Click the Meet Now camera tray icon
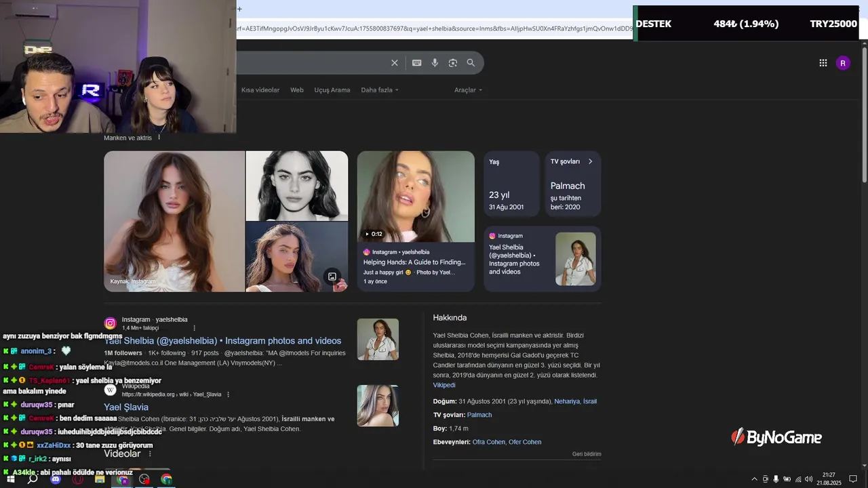Image resolution: width=868 pixels, height=488 pixels. [766, 479]
